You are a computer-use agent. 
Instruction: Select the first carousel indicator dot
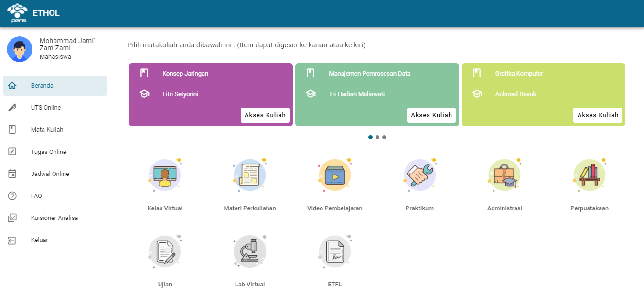371,137
